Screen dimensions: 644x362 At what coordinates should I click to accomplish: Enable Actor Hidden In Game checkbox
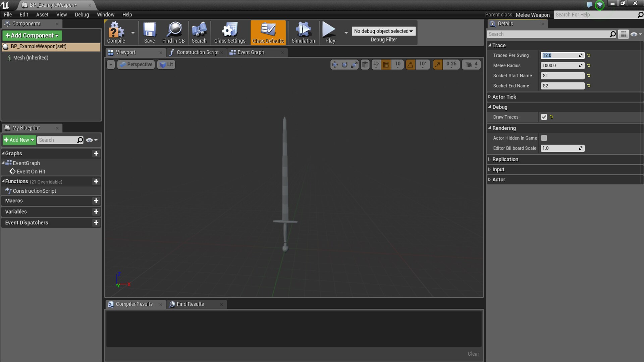click(x=544, y=138)
